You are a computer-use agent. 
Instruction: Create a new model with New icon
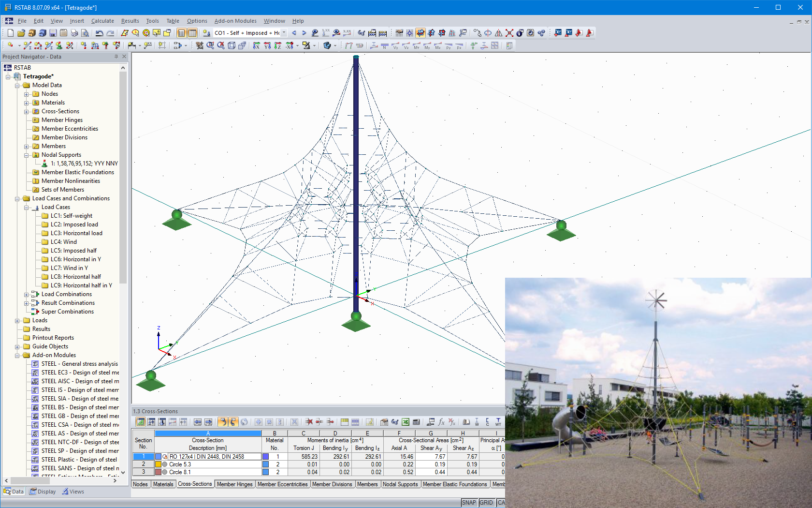click(x=10, y=33)
